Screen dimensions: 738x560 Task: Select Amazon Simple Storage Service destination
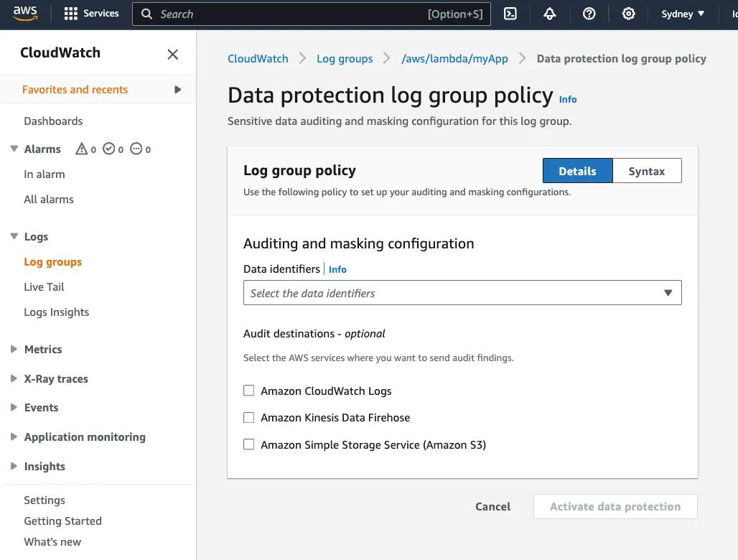(249, 444)
